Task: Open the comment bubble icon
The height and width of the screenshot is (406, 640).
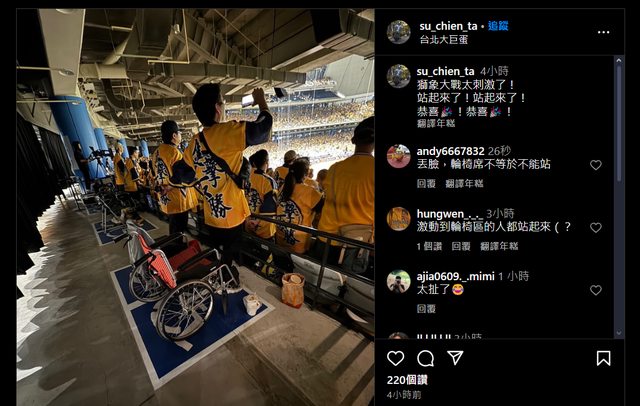Action: click(x=425, y=359)
